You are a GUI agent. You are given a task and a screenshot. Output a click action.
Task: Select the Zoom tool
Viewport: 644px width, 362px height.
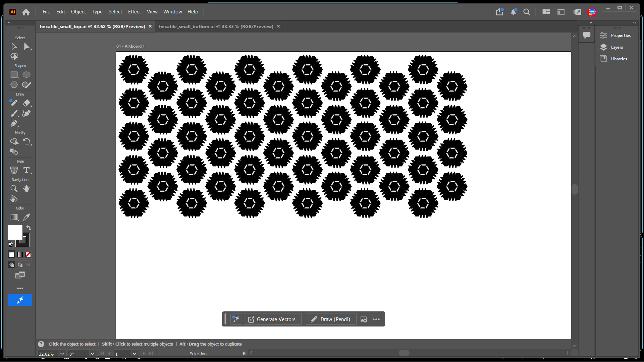(x=14, y=189)
